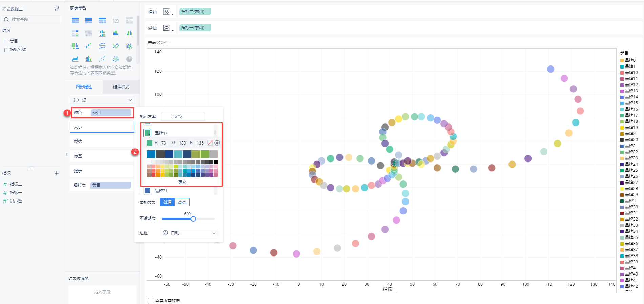Click the 提示 attribute drop box
Screen dimensions: 644x304
(x=102, y=171)
